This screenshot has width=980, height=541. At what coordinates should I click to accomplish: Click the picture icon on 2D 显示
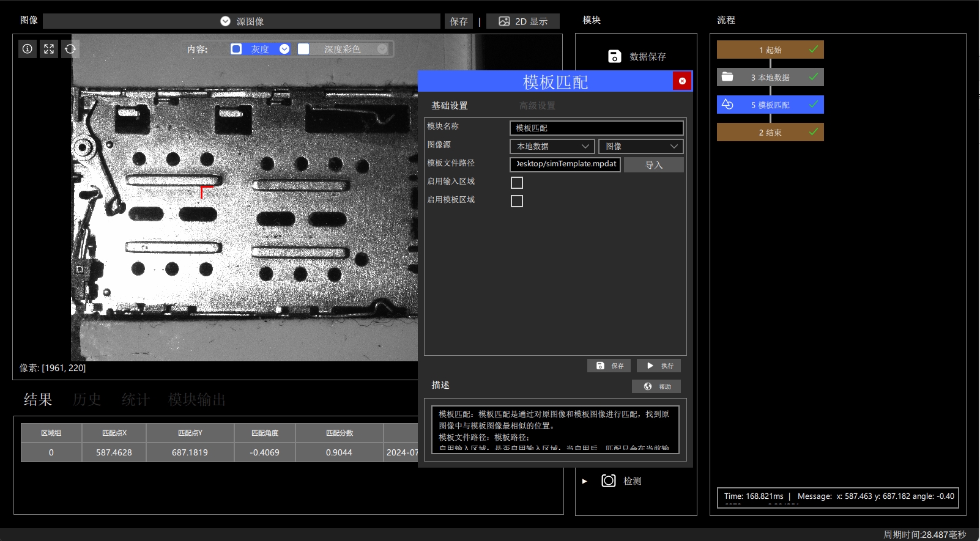(504, 21)
